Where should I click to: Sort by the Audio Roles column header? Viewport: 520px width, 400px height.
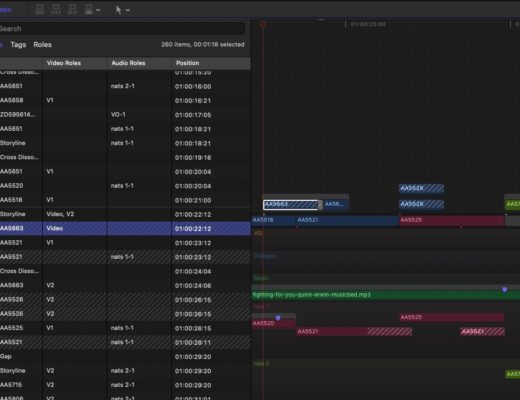[x=139, y=63]
